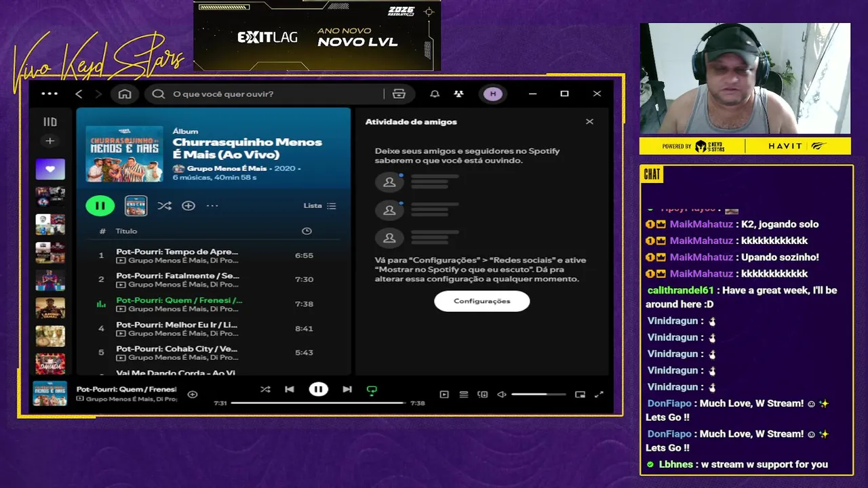The image size is (868, 488).
Task: Click the 'Título' column header
Action: (126, 231)
